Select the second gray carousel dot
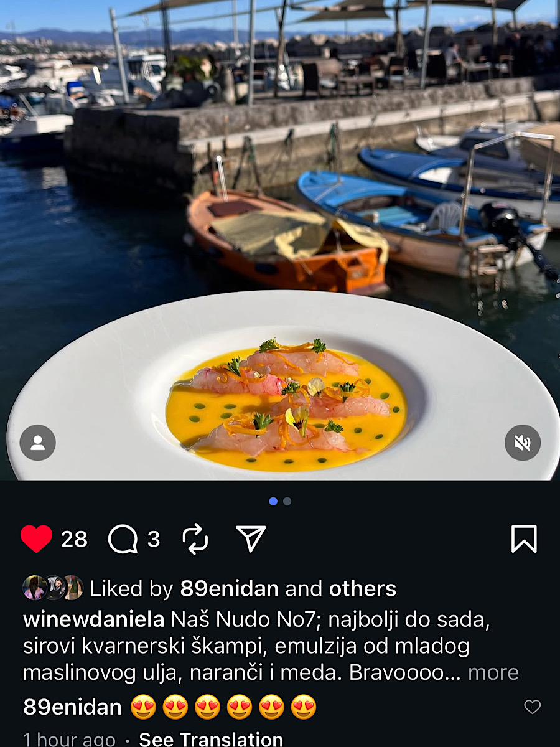Image resolution: width=560 pixels, height=747 pixels. pyautogui.click(x=287, y=501)
